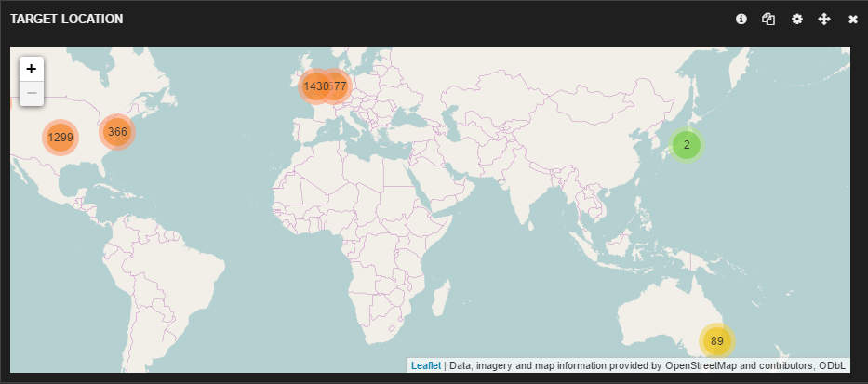
Task: Click the TARGET LOCATION panel title
Action: 66,19
